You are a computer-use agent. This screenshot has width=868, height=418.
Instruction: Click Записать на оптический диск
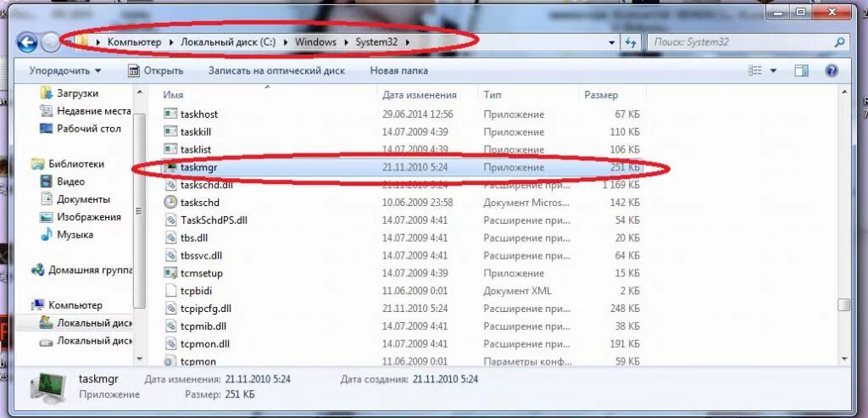(x=276, y=71)
